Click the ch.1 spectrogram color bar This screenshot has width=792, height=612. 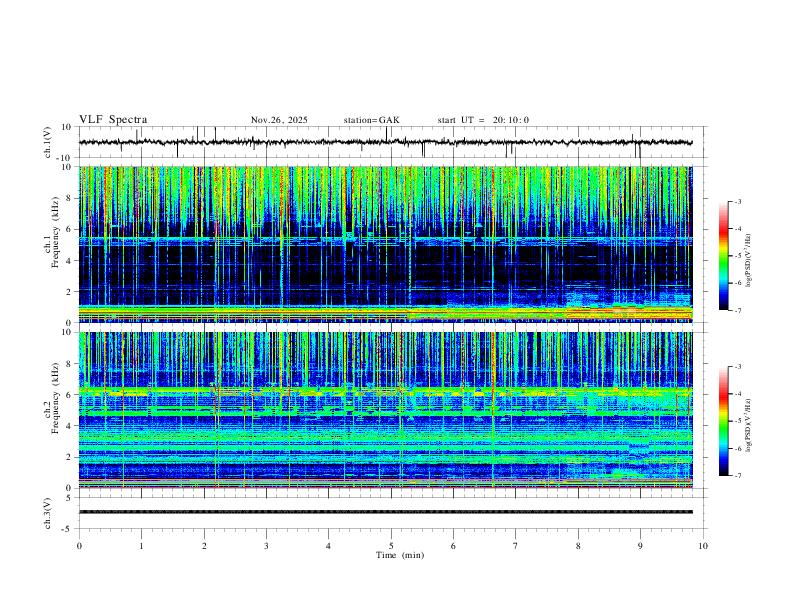(x=724, y=256)
